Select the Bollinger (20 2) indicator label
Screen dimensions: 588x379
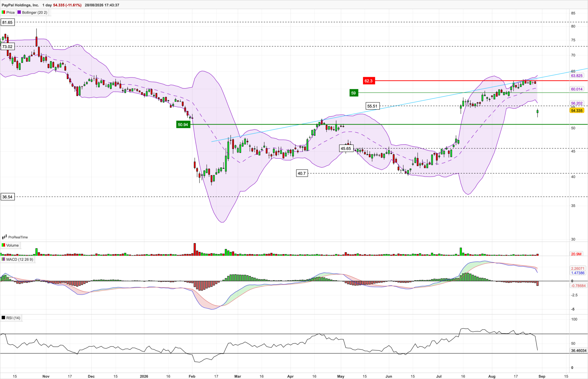coord(35,13)
